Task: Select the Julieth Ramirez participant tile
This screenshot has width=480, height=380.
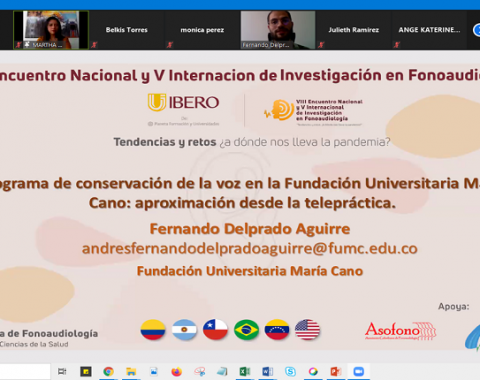Action: tap(354, 30)
